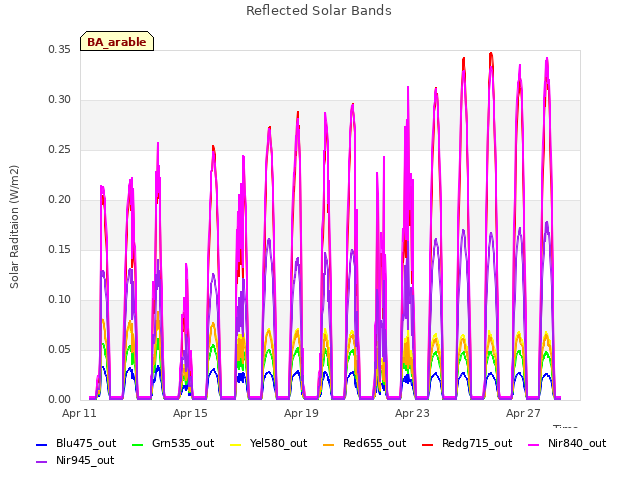Screen dimensions: 640x480
Task: Toggle the Blu475_out legend entry
Action: [x=76, y=443]
